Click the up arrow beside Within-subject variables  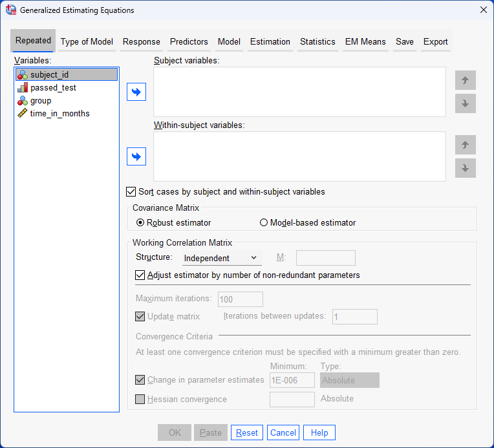pos(466,145)
